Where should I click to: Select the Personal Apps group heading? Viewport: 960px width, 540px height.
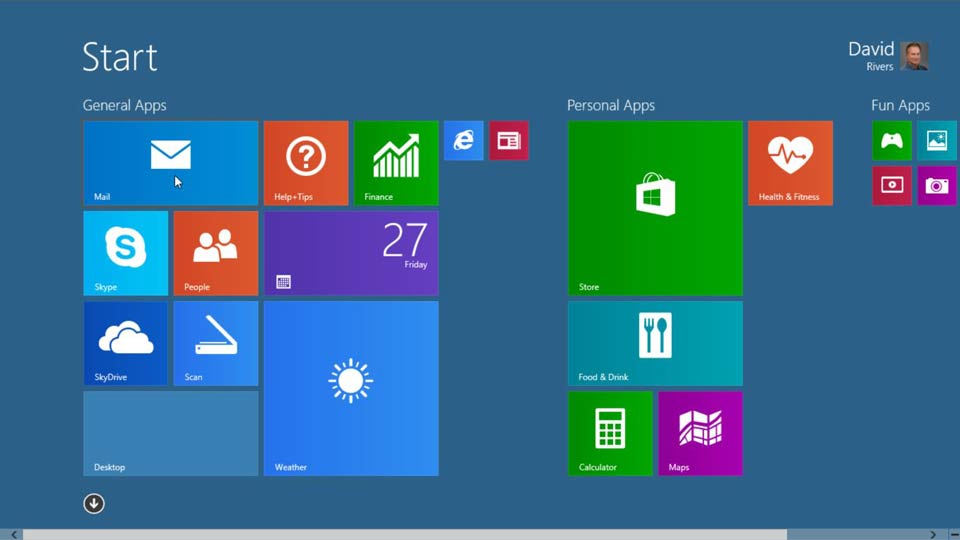[610, 105]
